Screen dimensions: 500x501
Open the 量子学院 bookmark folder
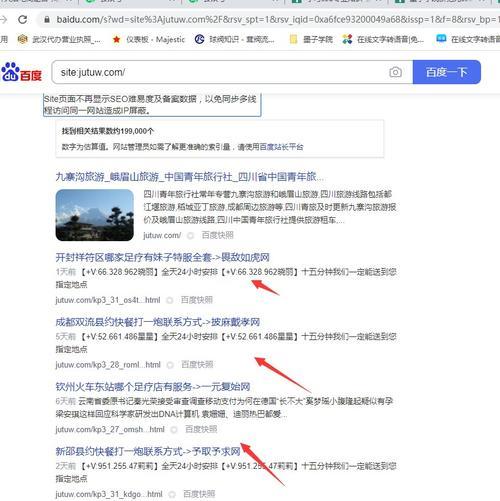pyautogui.click(x=311, y=40)
